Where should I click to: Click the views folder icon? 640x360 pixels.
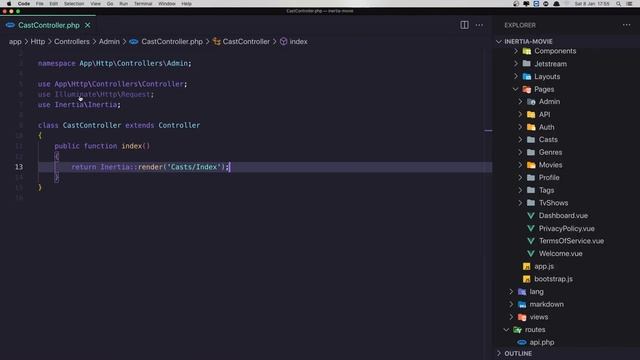point(522,317)
